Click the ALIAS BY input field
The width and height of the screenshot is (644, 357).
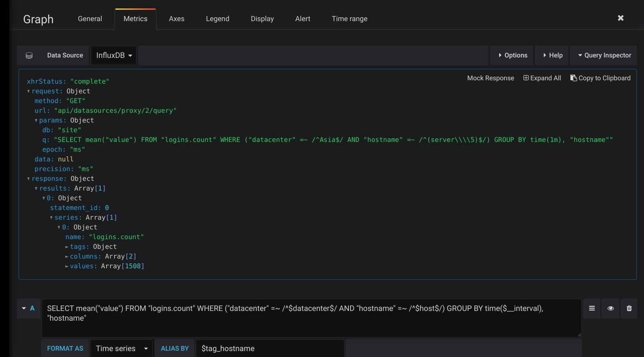(x=269, y=348)
